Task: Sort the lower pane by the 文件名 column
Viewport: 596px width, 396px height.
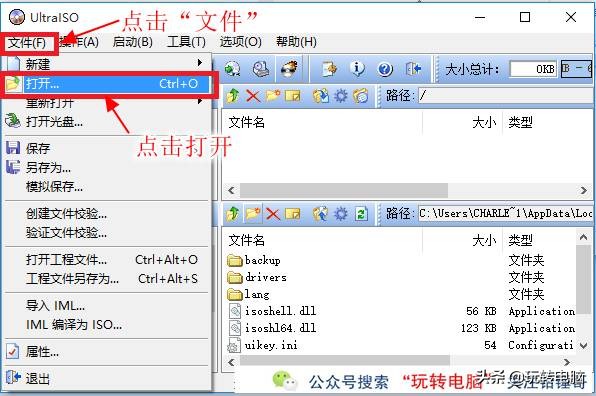Action: click(x=322, y=240)
